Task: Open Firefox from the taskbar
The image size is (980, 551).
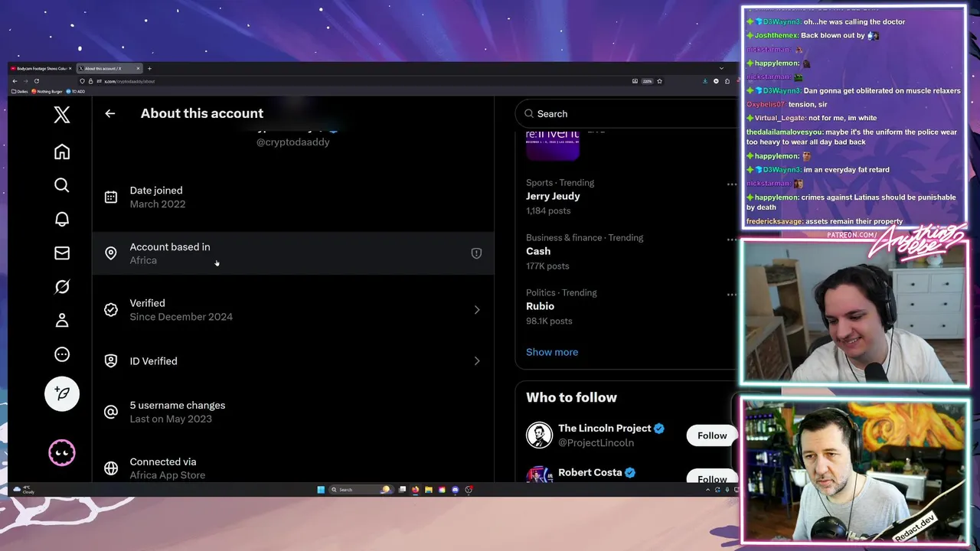Action: coord(415,490)
